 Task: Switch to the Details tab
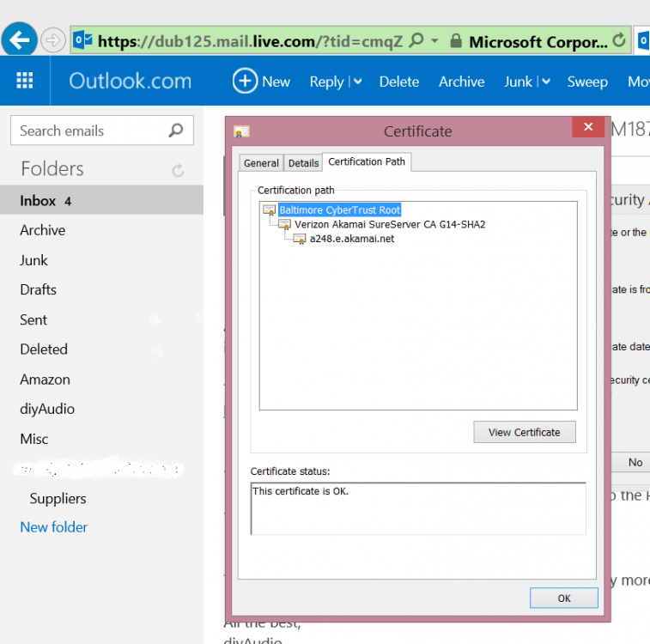[303, 163]
